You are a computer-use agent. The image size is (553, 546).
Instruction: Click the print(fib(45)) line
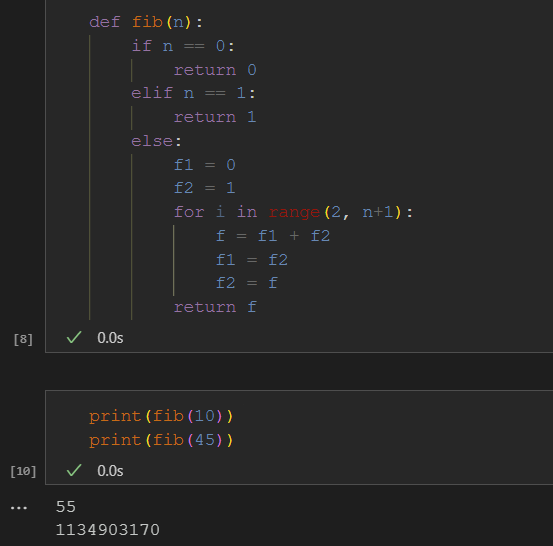(161, 440)
